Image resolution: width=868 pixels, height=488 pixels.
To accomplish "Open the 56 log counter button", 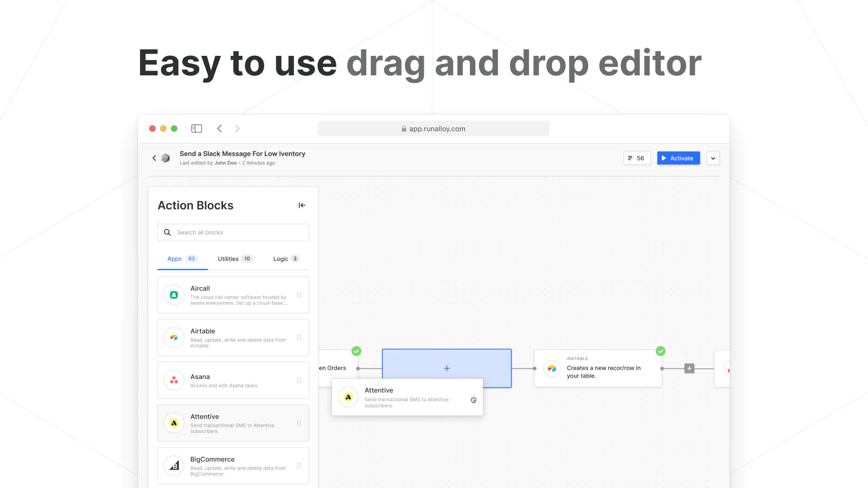I will (636, 158).
